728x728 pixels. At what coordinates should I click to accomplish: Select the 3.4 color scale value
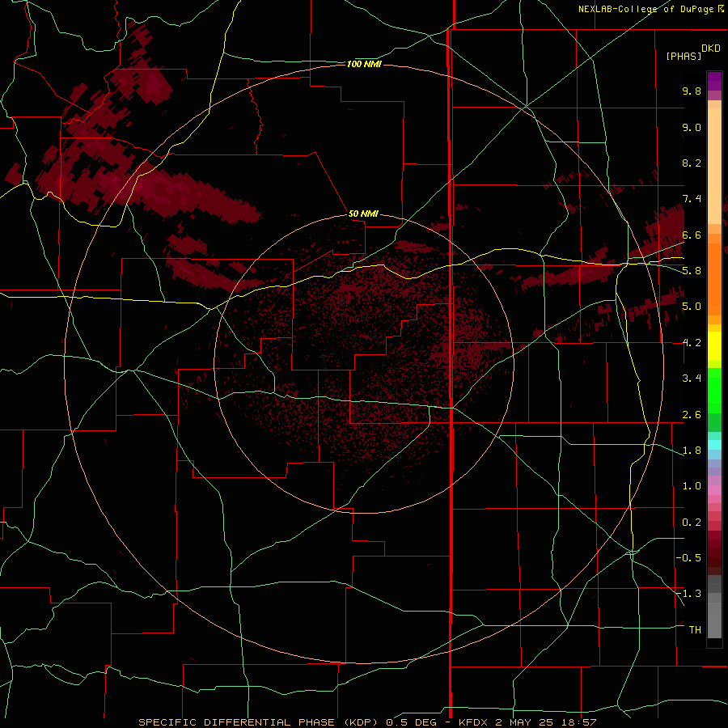(692, 379)
